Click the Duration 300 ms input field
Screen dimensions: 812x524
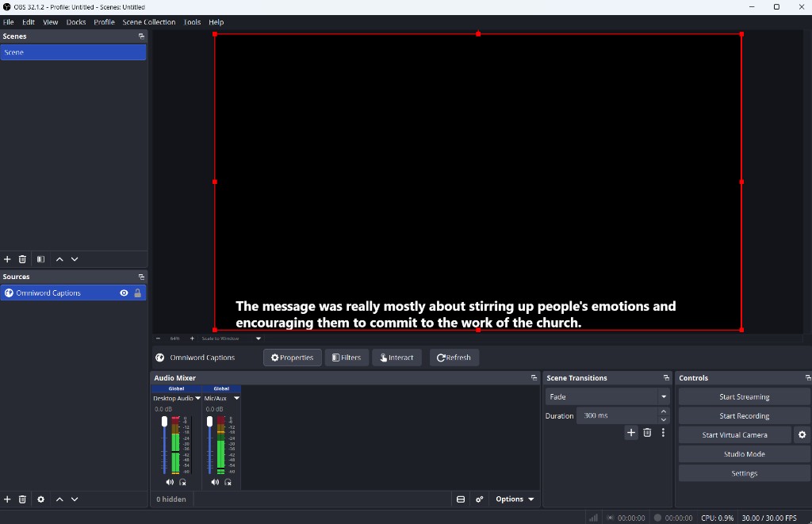point(617,415)
